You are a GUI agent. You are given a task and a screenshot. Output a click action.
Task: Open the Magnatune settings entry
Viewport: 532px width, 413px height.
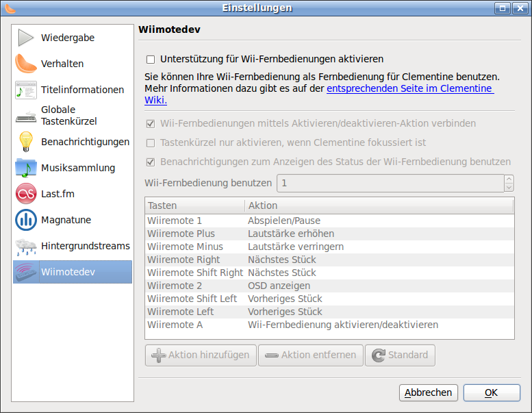pyautogui.click(x=73, y=220)
